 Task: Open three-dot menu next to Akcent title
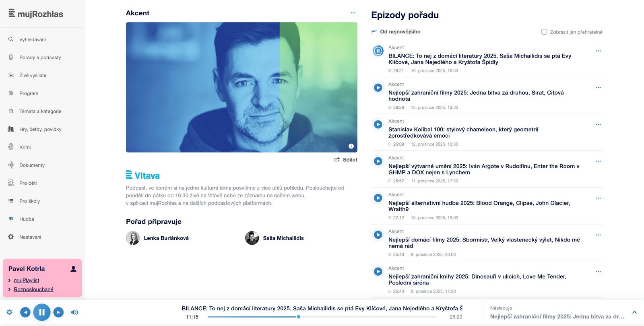353,13
